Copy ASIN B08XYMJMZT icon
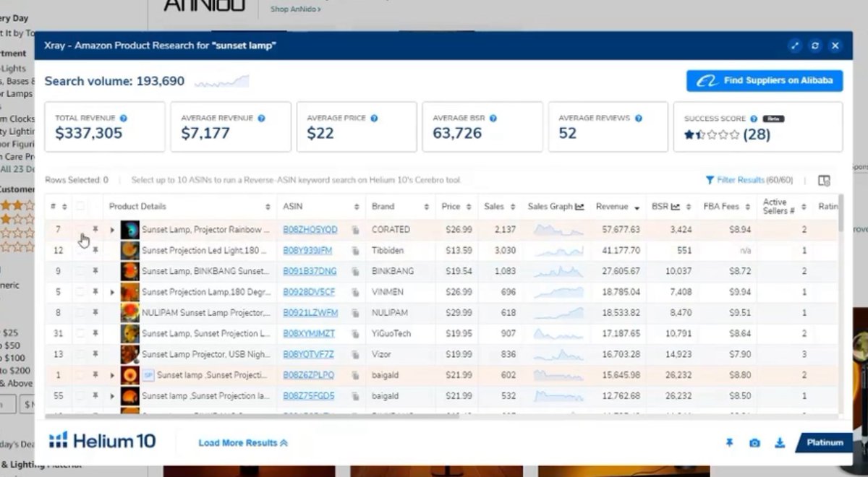The width and height of the screenshot is (868, 477). click(x=355, y=334)
